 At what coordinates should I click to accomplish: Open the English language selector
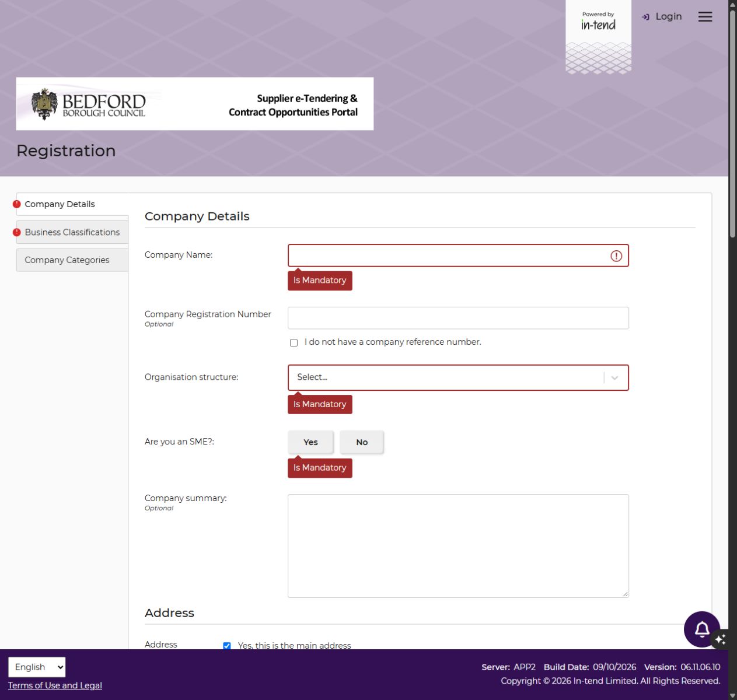tap(37, 667)
